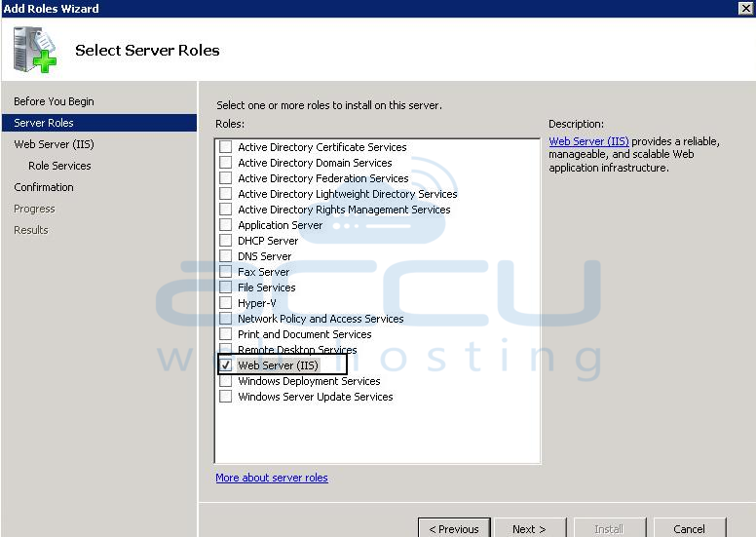Screen dimensions: 756x537
Task: Open the Role Services wizard step
Action: (x=59, y=166)
